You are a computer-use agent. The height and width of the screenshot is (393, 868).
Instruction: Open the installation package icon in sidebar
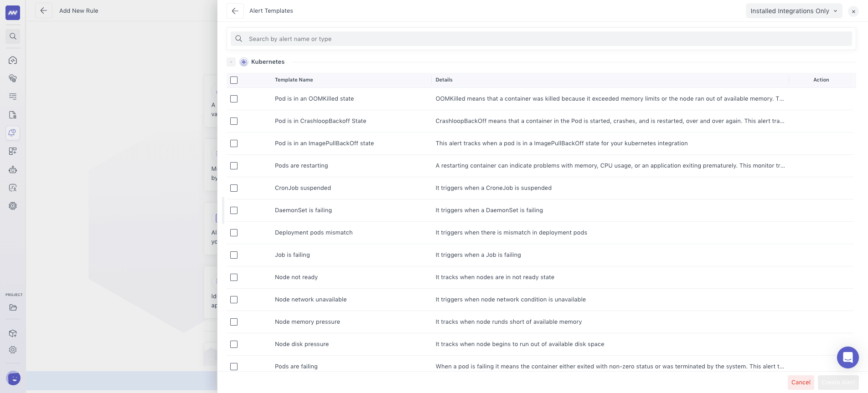(13, 333)
